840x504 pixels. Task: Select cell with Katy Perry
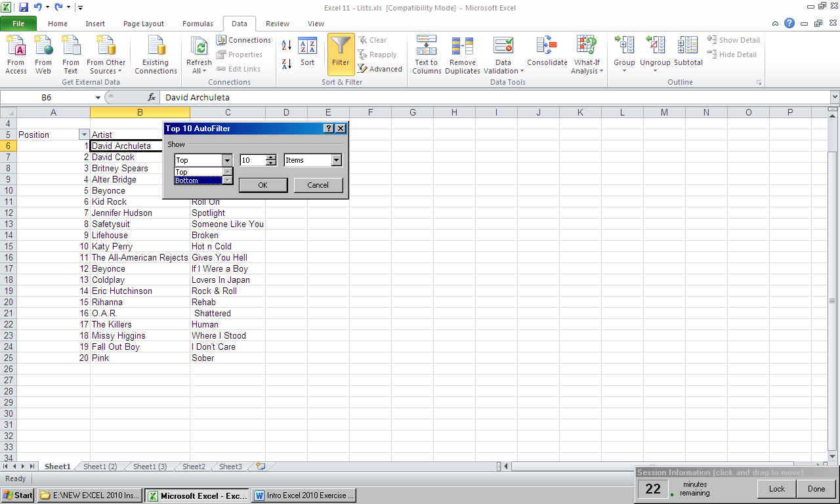pyautogui.click(x=140, y=246)
